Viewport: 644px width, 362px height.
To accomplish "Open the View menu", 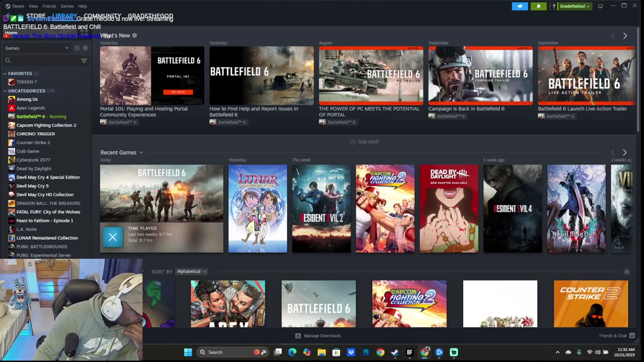I will [33, 6].
